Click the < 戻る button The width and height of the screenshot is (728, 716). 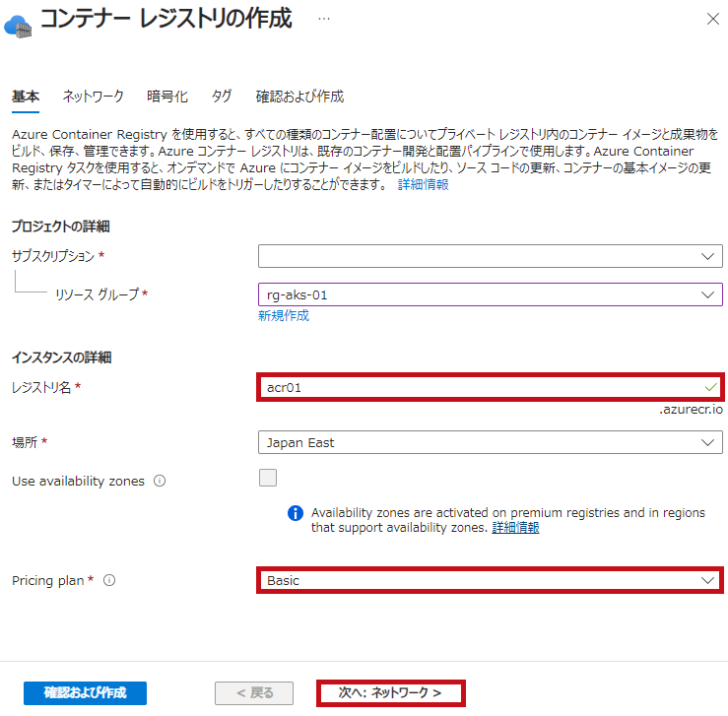(x=254, y=693)
